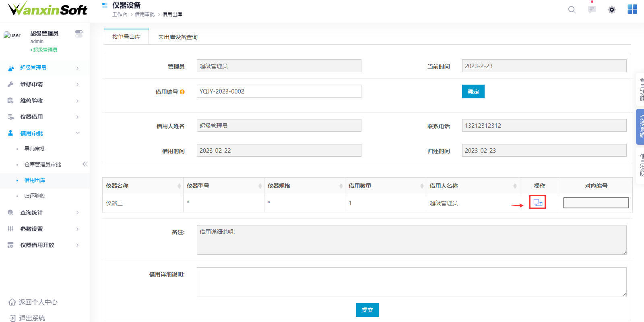The width and height of the screenshot is (644, 322).
Task: Click the 借用详细说明 text area
Action: point(411,282)
